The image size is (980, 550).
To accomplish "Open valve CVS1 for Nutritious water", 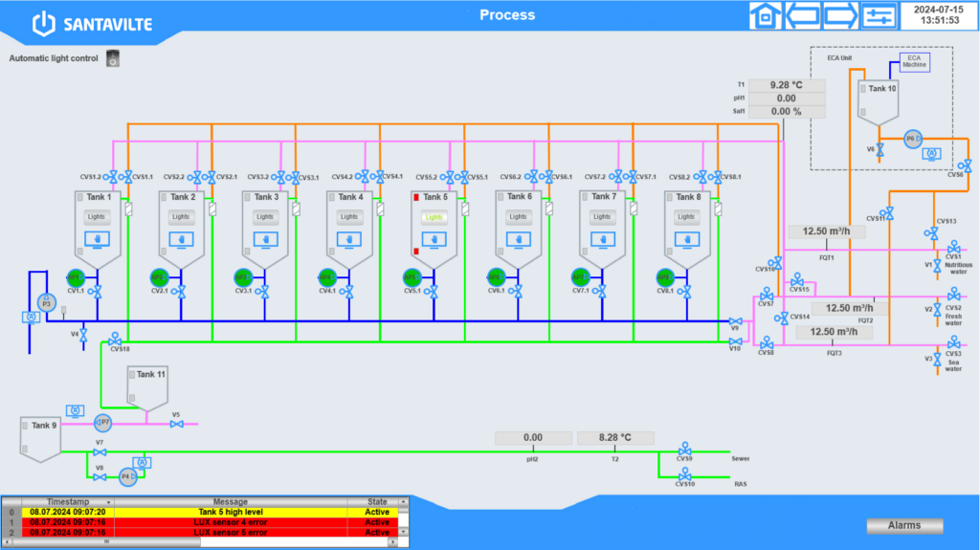I will tap(954, 247).
